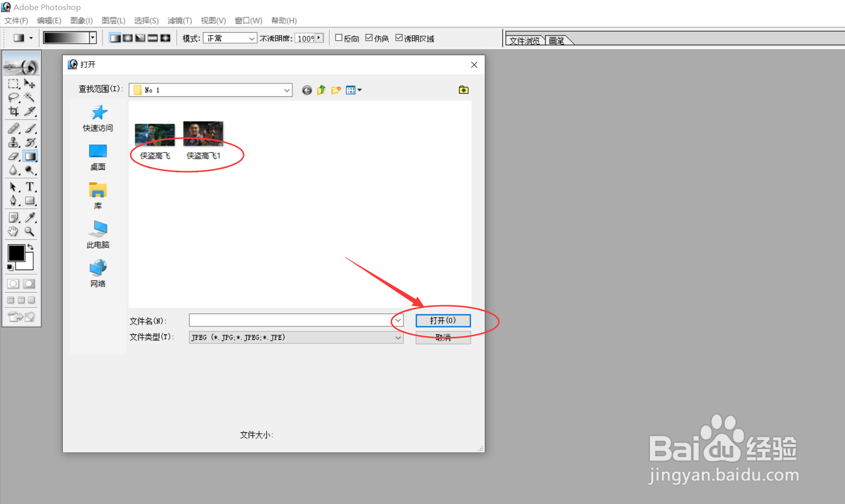Switch to quick mask mode
The width and height of the screenshot is (845, 504).
29,284
